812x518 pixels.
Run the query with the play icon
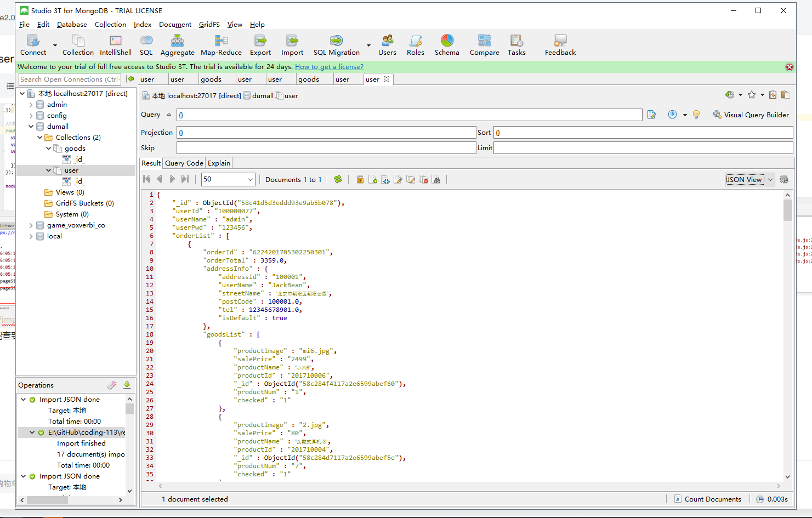click(672, 115)
